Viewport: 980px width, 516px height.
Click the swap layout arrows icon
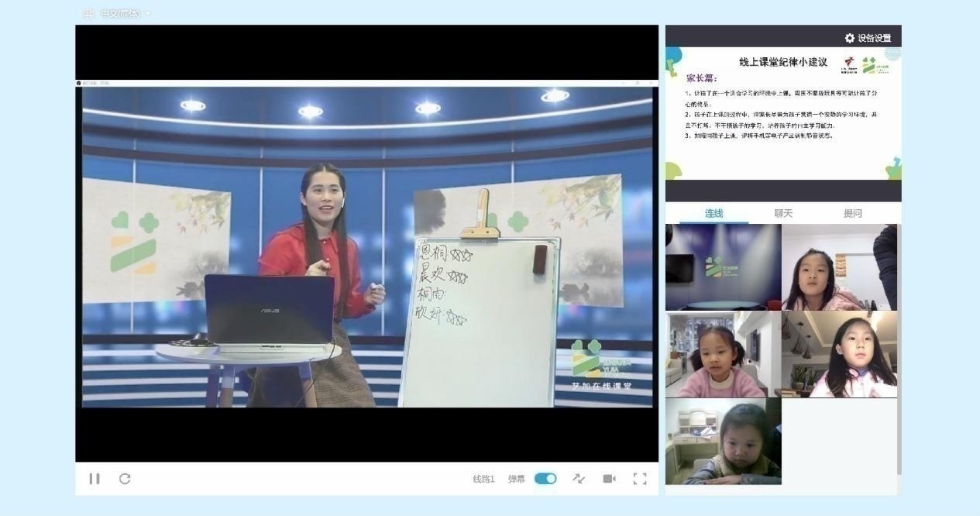(579, 479)
